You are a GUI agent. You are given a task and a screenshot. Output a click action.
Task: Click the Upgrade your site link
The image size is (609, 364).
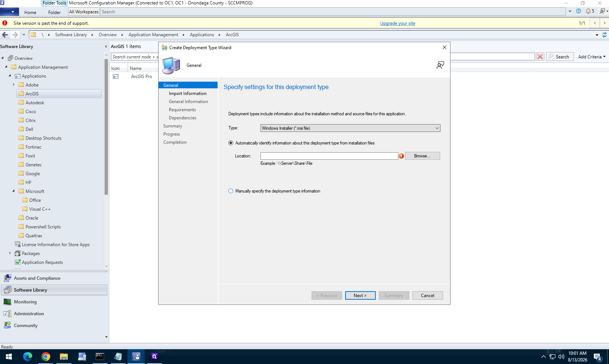click(398, 23)
